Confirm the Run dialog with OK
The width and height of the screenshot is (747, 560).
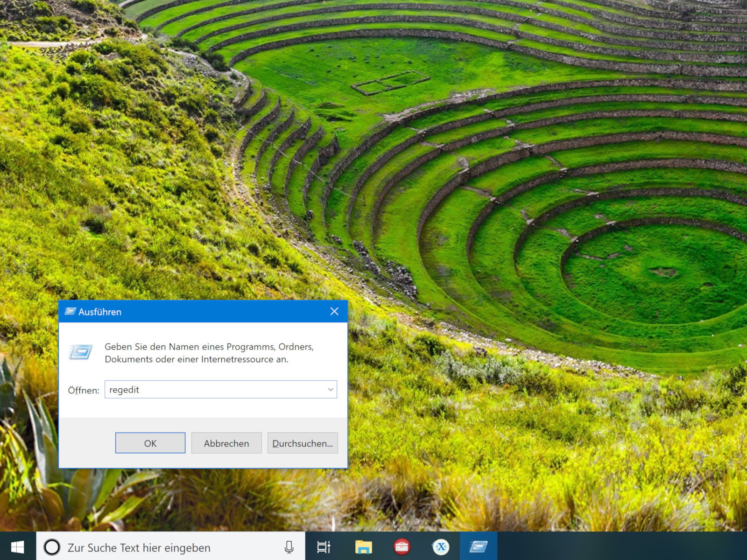pos(150,443)
